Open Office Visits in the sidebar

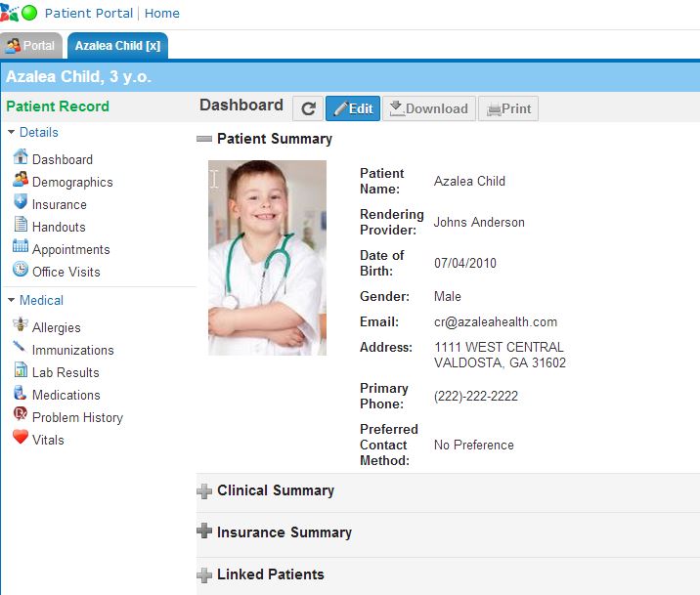[x=66, y=272]
